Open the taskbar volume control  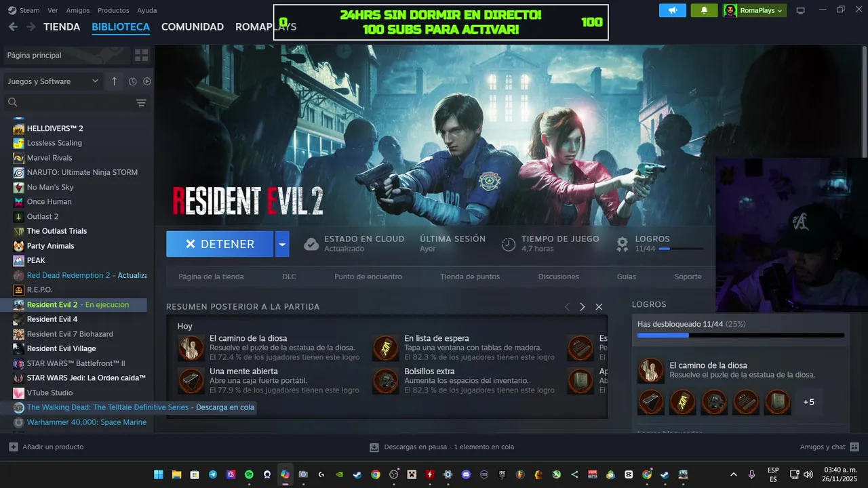tap(808, 474)
